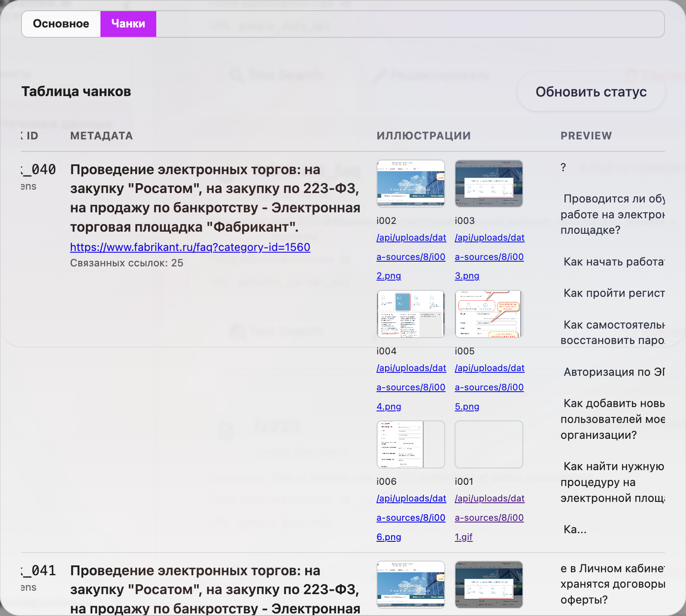686x616 pixels.
Task: Select the chunk ID _041 cell
Action: pos(39,571)
